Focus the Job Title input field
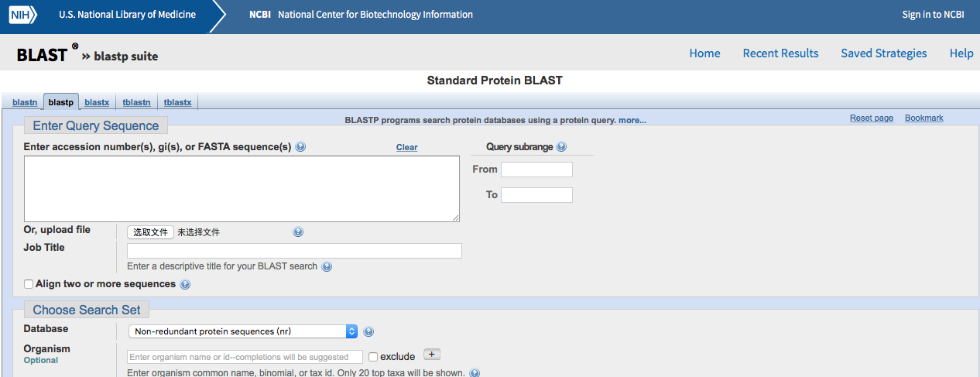This screenshot has height=377, width=980. pyautogui.click(x=294, y=251)
